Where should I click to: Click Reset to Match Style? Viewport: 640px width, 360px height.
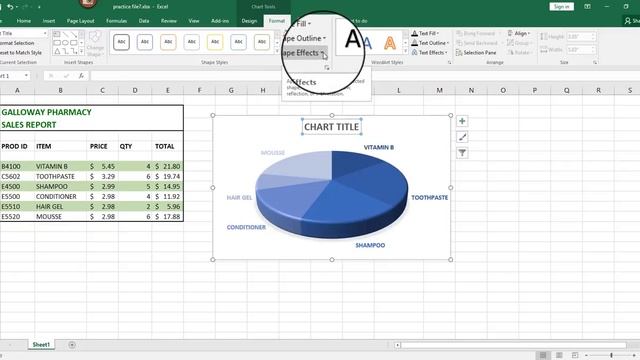(x=20, y=53)
